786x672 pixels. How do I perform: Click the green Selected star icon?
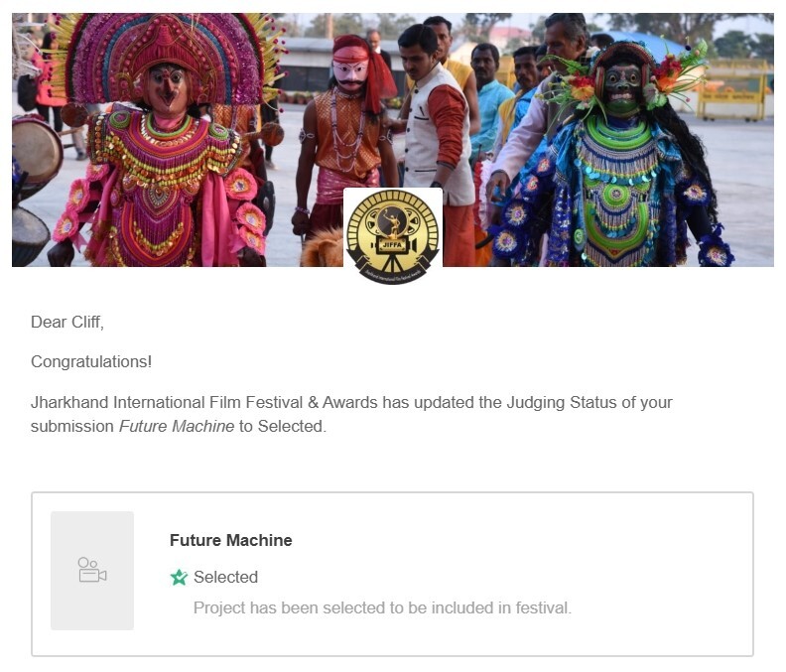pyautogui.click(x=179, y=578)
